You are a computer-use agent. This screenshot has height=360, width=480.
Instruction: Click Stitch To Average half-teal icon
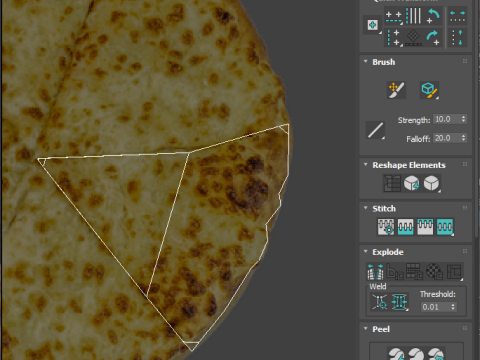click(x=405, y=227)
